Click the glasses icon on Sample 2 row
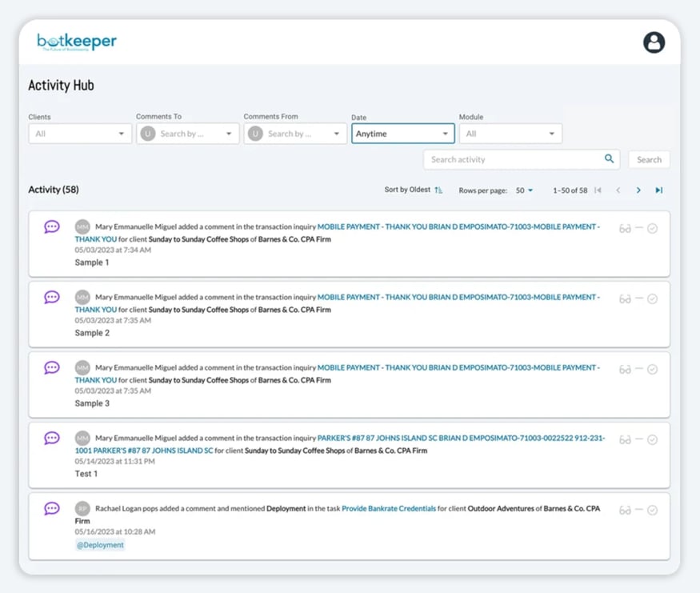This screenshot has height=593, width=700. tap(625, 299)
